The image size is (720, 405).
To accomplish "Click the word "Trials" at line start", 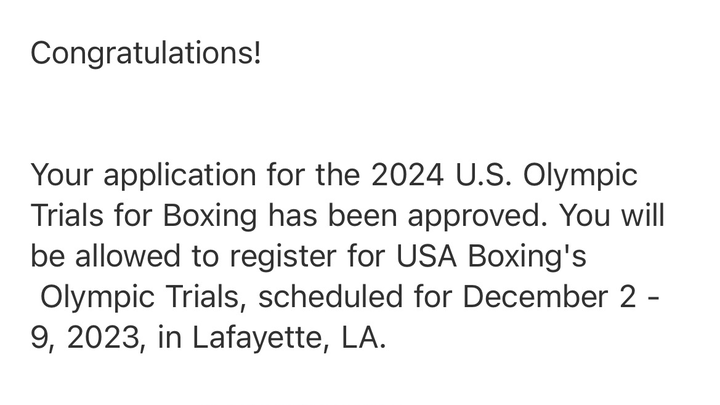I will [x=67, y=215].
